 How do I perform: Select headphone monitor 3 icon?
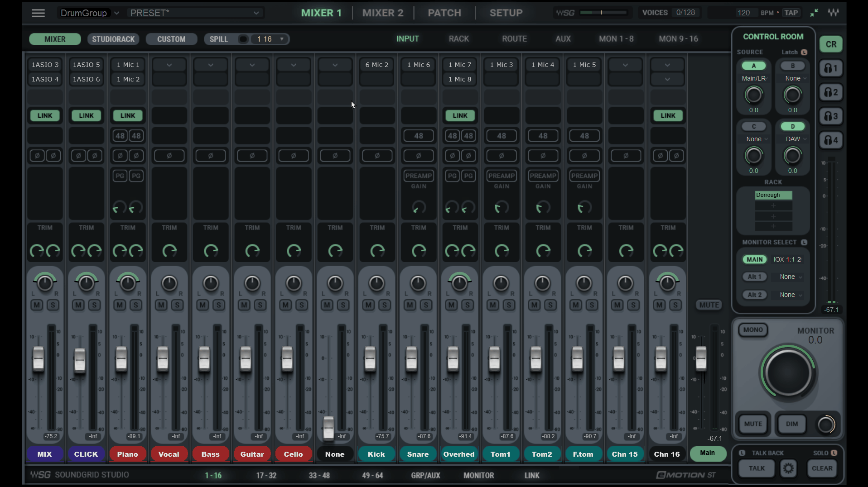pyautogui.click(x=831, y=116)
